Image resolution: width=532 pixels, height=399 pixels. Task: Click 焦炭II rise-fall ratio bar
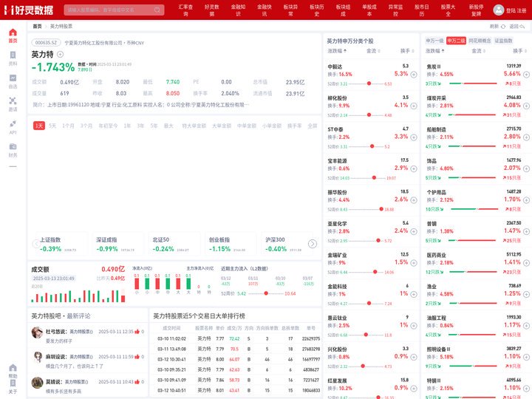[x=473, y=83]
